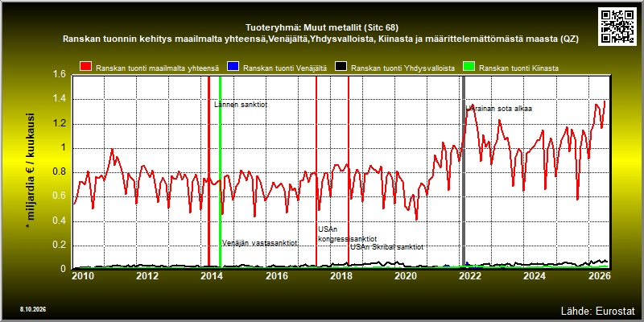Select legend label 'Ranskan tuonti Yhdysvalloista'

(x=402, y=68)
